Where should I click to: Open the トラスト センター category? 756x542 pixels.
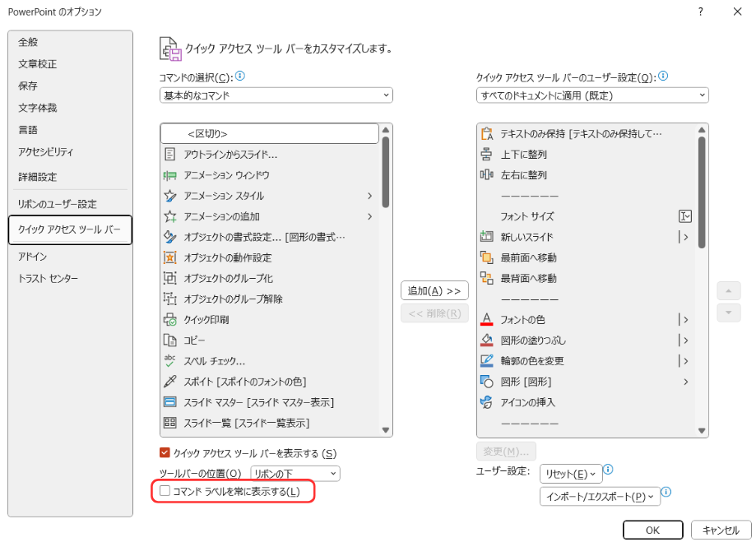(48, 278)
